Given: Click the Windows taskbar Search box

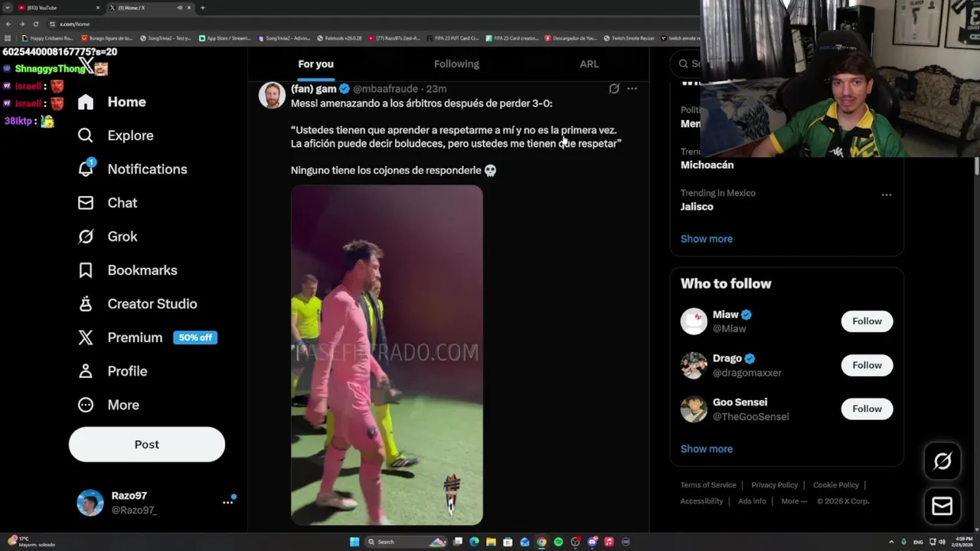Looking at the screenshot, I should click(x=406, y=542).
